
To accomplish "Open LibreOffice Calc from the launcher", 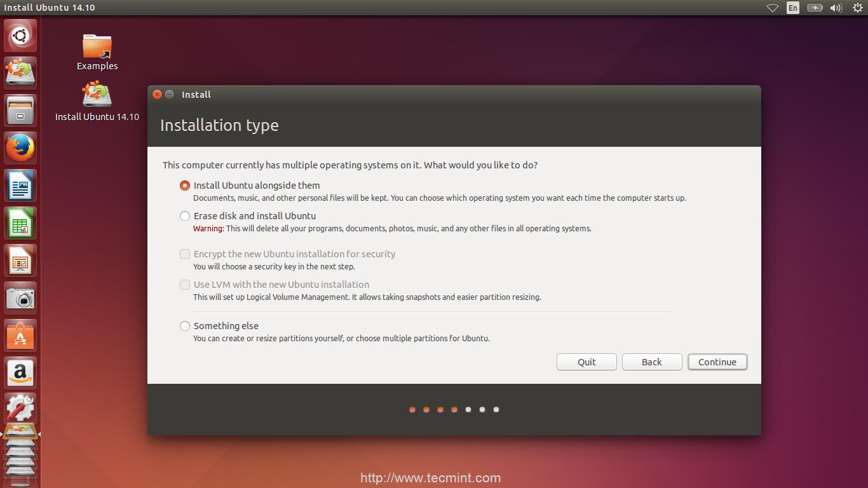I will pos(20,222).
